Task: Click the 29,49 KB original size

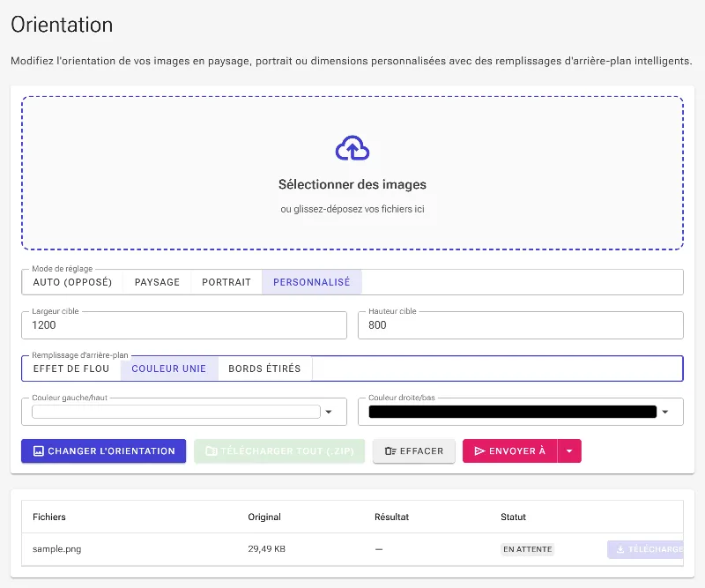Action: (267, 549)
